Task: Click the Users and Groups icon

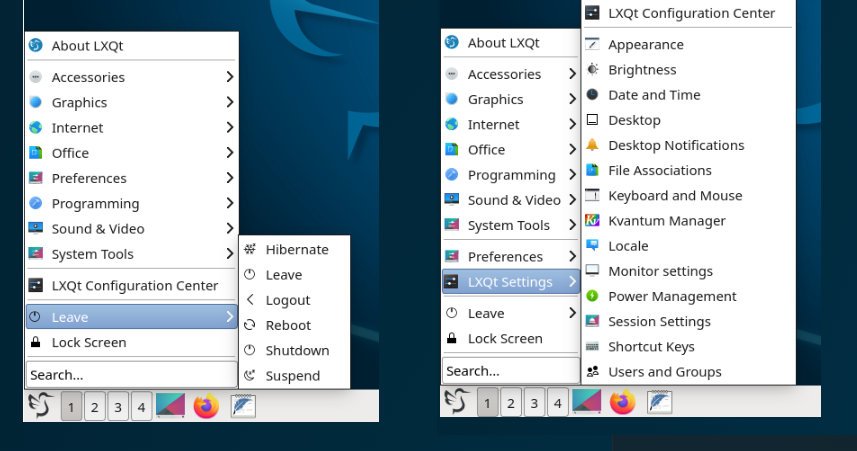Action: (592, 372)
